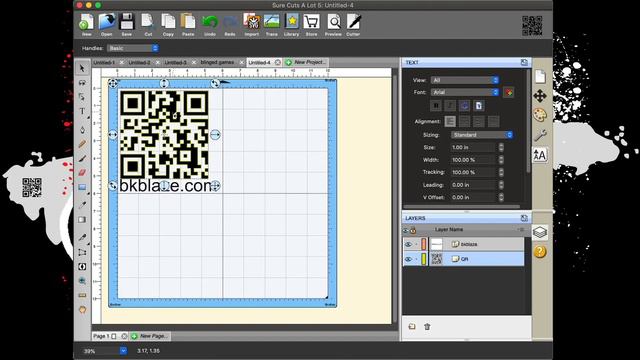The image size is (640, 360).
Task: Click the font color picker button
Action: tap(509, 92)
